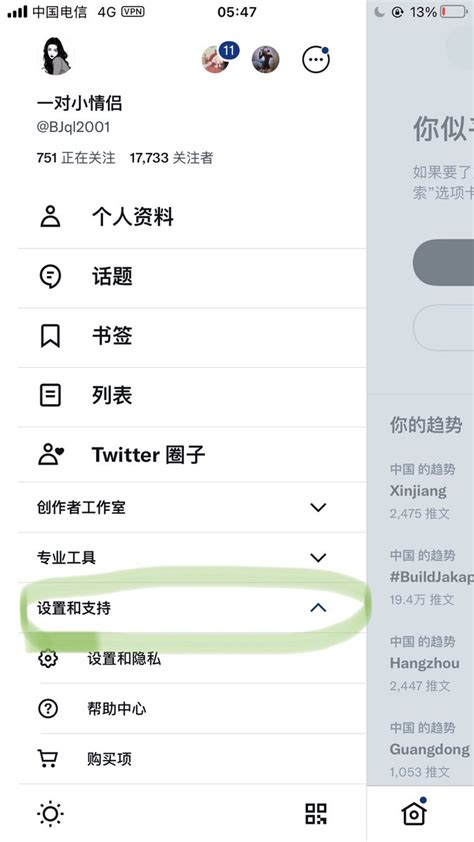The height and width of the screenshot is (842, 474).
Task: Switch to account avatar with 11 badge
Action: (216, 59)
